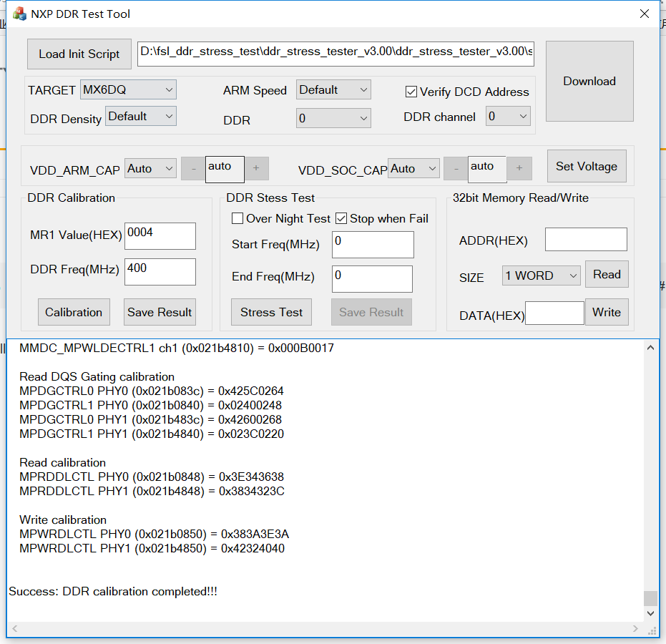Screen dimensions: 666x644
Task: Click the VDD_SOC_CAP auto value field
Action: tap(487, 169)
